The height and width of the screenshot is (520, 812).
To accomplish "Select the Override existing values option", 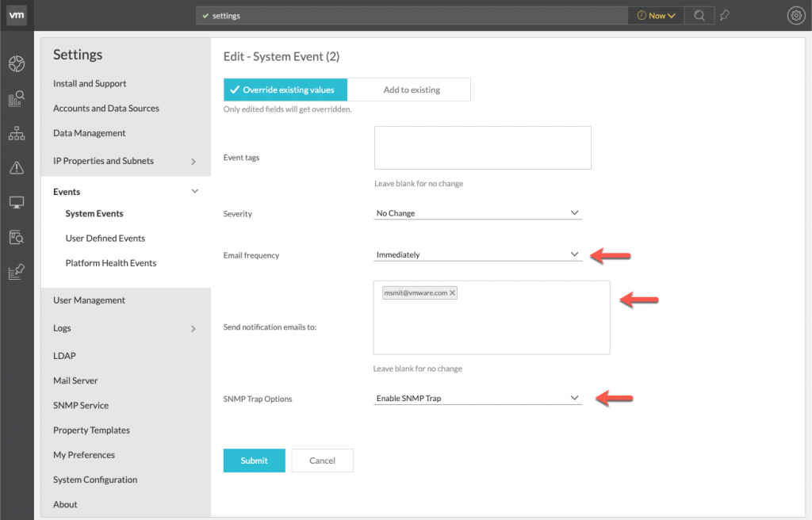I will pos(285,90).
